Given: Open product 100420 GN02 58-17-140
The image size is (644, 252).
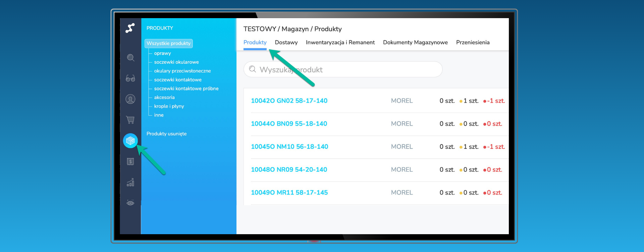Looking at the screenshot, I should pyautogui.click(x=289, y=101).
